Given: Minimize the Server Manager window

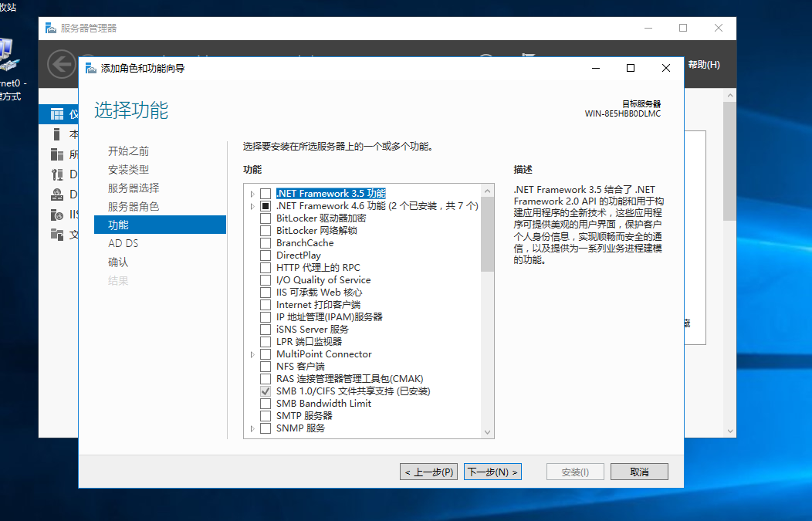Looking at the screenshot, I should pyautogui.click(x=648, y=28).
